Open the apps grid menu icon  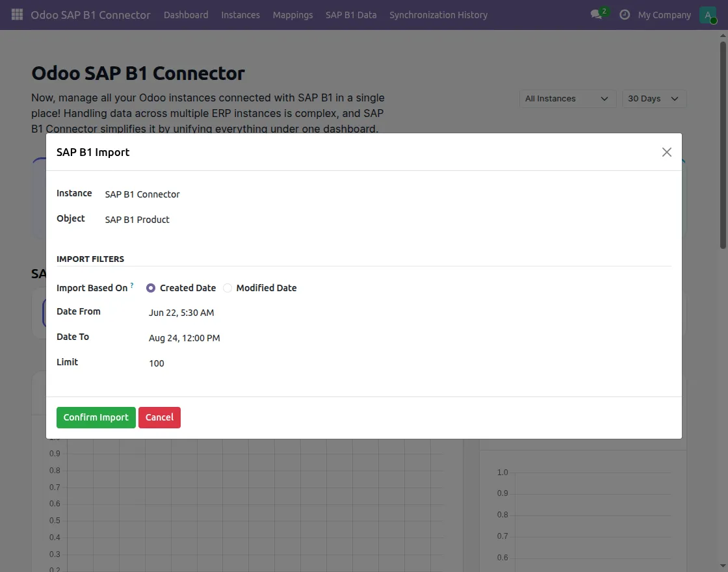click(17, 15)
